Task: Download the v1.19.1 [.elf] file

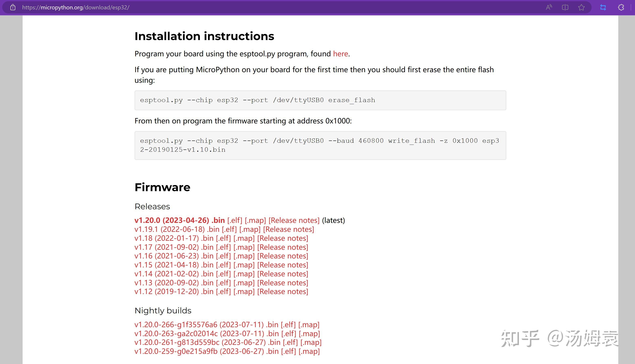Action: 229,229
